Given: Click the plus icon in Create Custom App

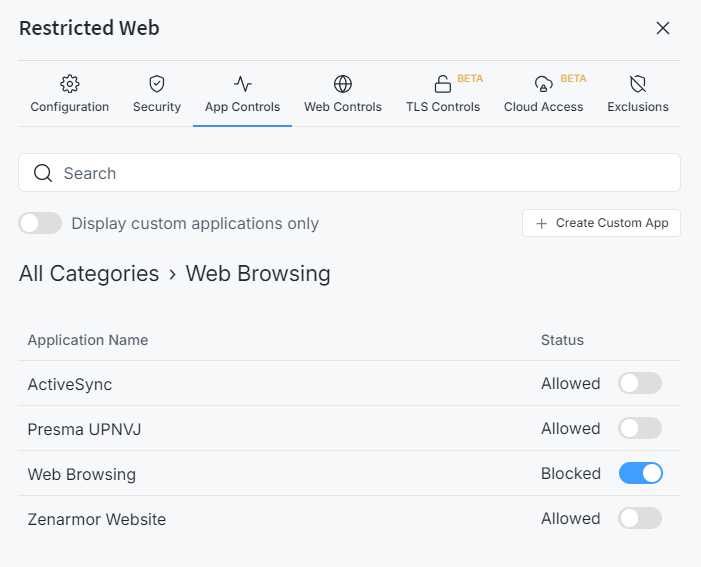Looking at the screenshot, I should click(541, 224).
